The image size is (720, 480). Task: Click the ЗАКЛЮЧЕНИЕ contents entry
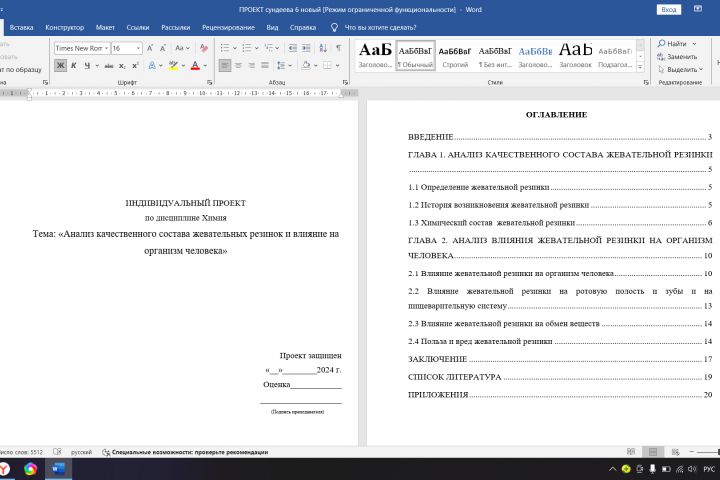560,359
